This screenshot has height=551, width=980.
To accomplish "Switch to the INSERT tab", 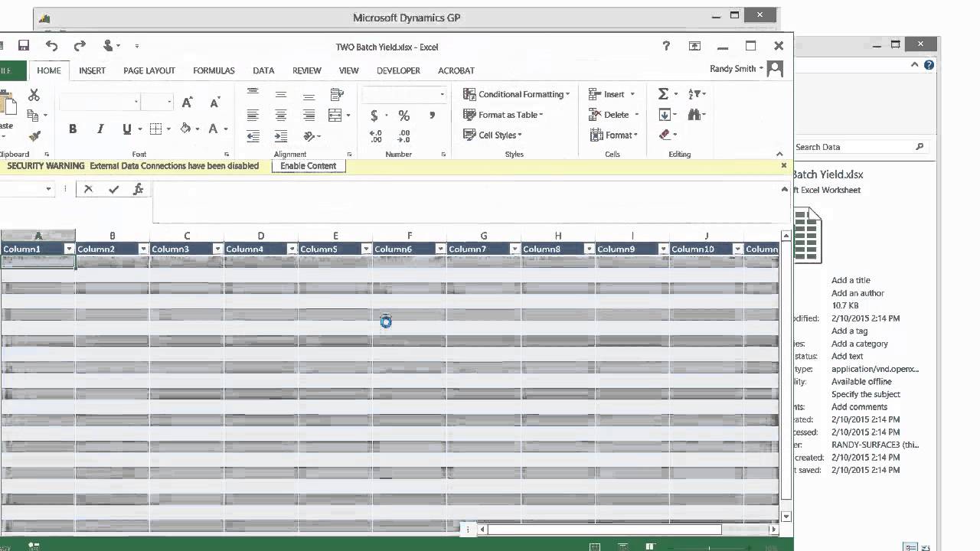I will click(x=92, y=70).
